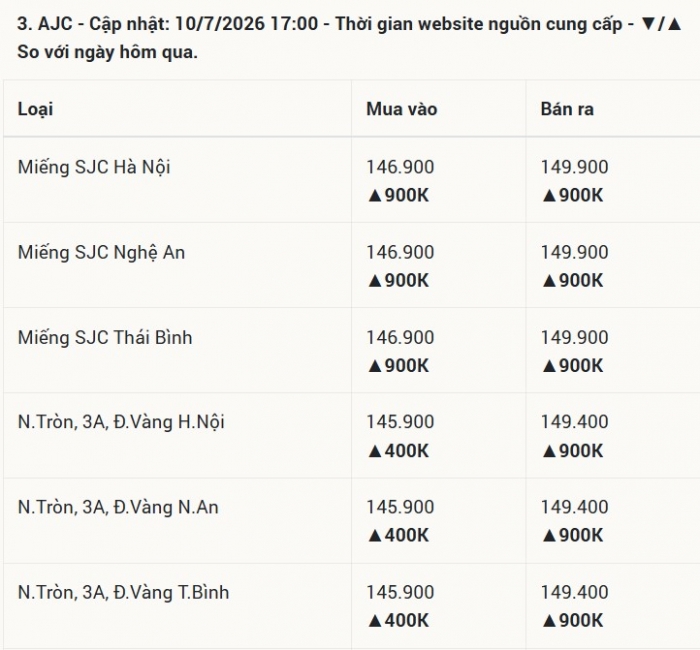700x650 pixels.
Task: Select N.Tròn, 3A, Đ.Vàng N.An label
Action: click(x=118, y=508)
